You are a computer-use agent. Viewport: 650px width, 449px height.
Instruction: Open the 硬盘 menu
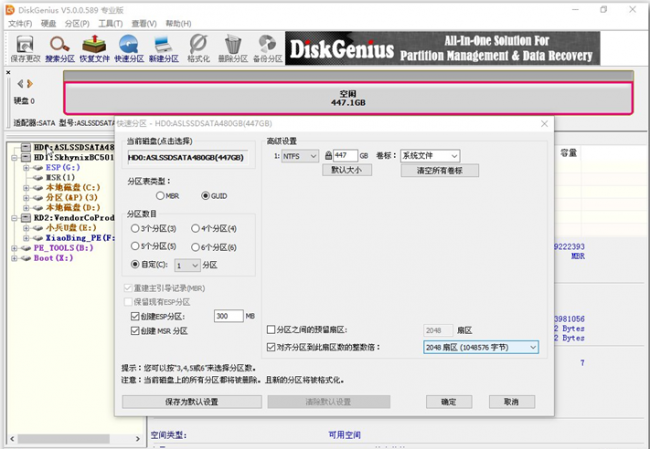coord(48,24)
